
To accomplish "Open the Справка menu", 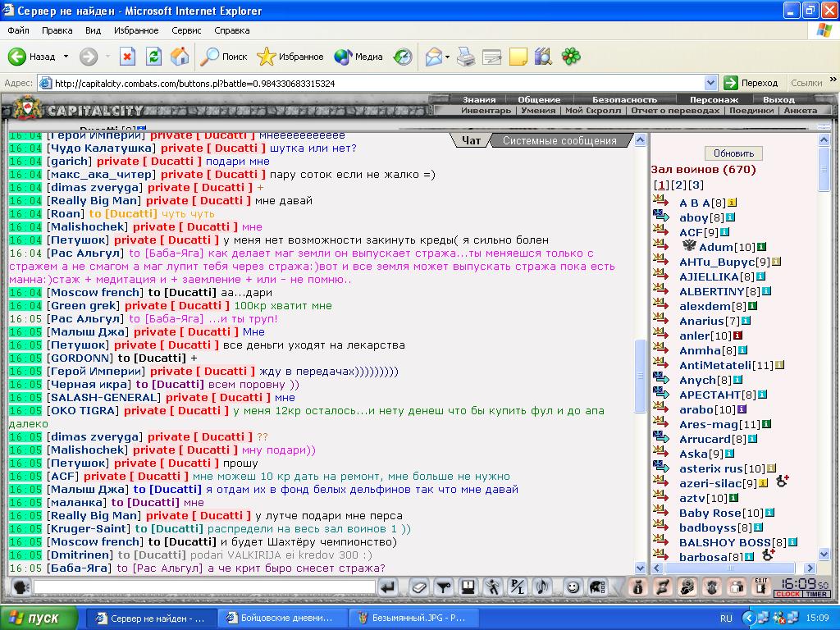I will 232,30.
